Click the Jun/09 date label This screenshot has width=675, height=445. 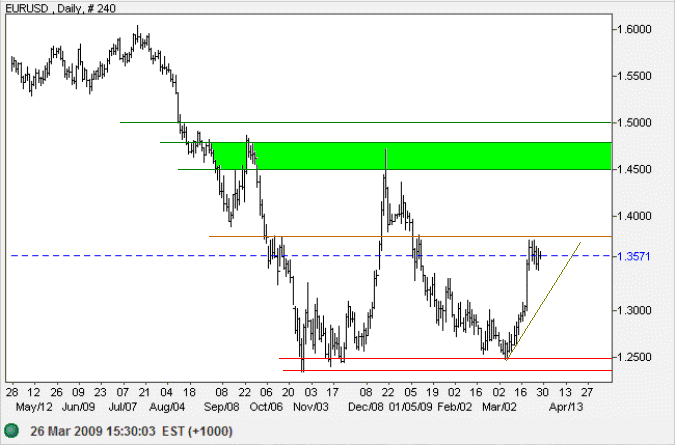pyautogui.click(x=78, y=407)
